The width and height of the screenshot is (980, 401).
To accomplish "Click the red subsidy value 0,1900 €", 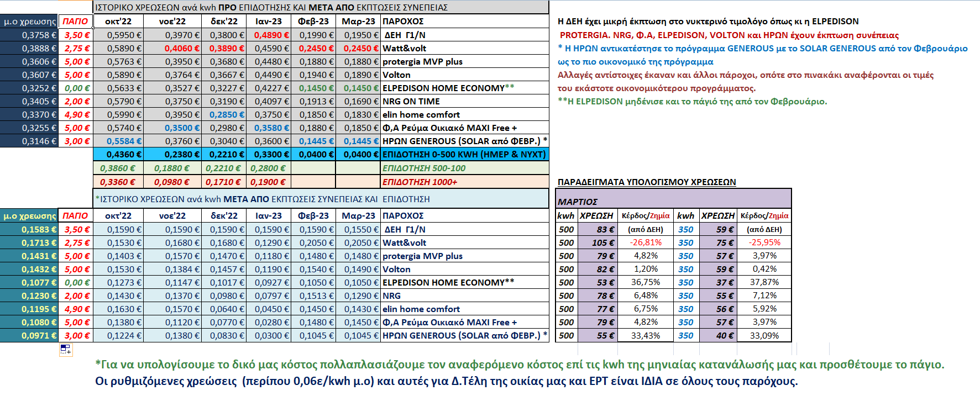I will coord(269,182).
